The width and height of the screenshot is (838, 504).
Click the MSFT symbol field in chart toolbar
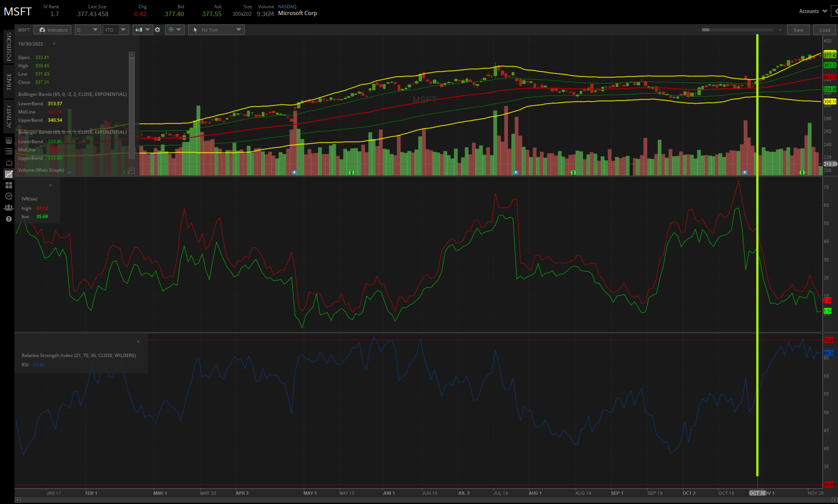pyautogui.click(x=24, y=30)
